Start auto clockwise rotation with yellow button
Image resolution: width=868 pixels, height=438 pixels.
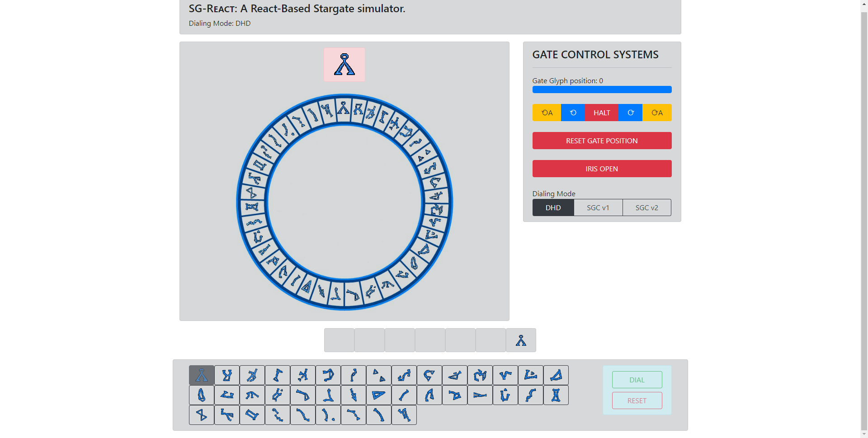pyautogui.click(x=657, y=113)
